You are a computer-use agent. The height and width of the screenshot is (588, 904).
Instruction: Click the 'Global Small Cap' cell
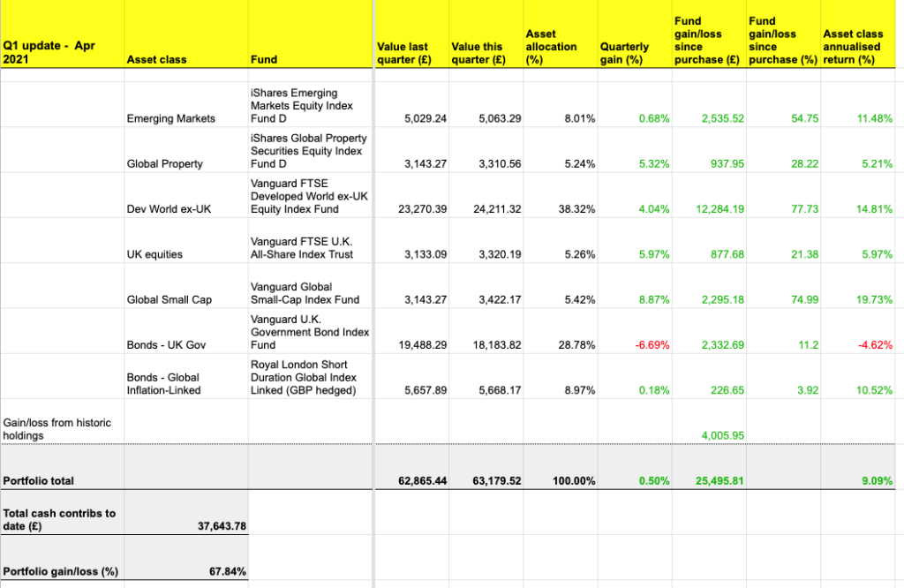point(186,285)
